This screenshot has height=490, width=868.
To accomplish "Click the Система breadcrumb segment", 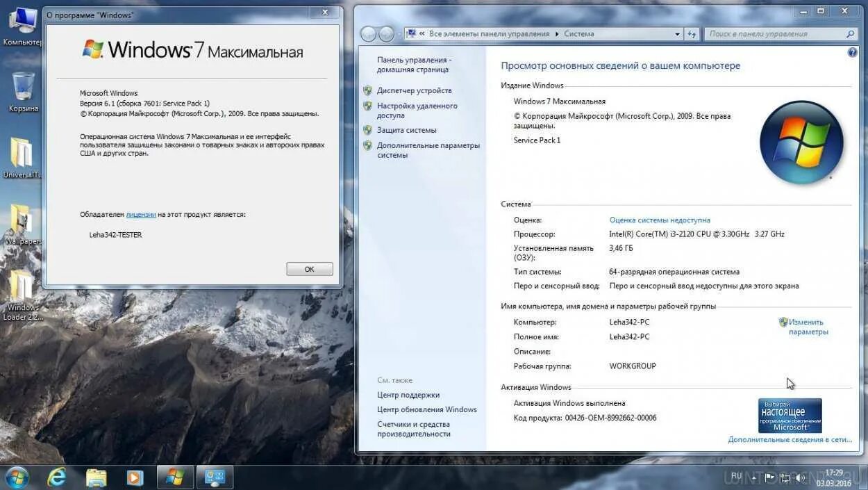I will (x=578, y=34).
